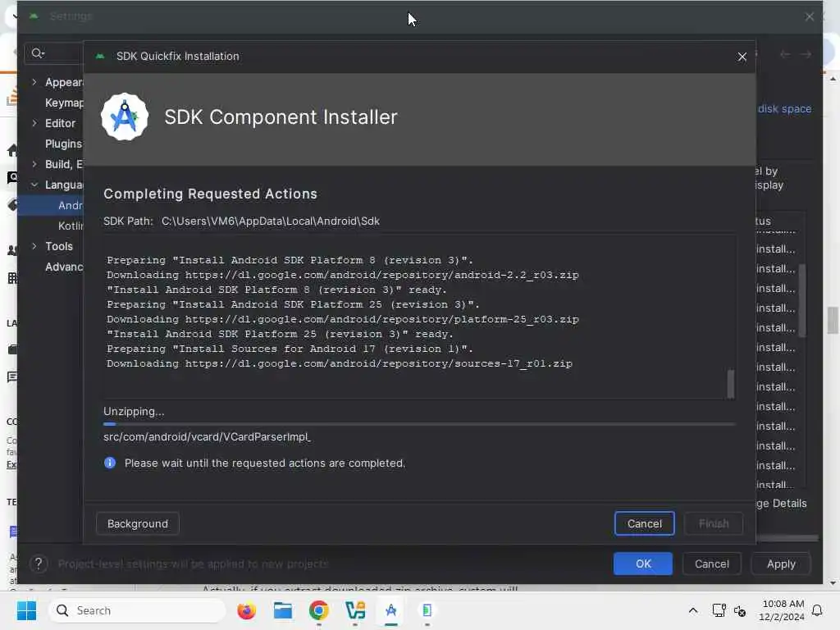Click the Android icon in SDK Quickfix title bar
This screenshot has width=840, height=630.
click(x=99, y=57)
